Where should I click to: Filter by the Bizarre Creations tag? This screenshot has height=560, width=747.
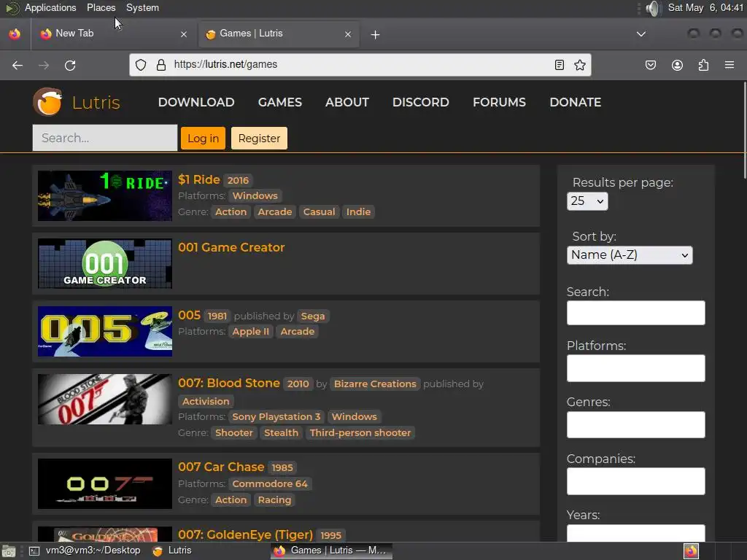(375, 384)
